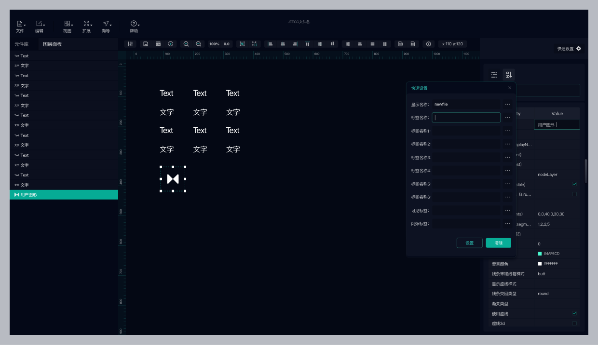
Task: Click the zoom in magnifier icon
Action: tap(186, 44)
